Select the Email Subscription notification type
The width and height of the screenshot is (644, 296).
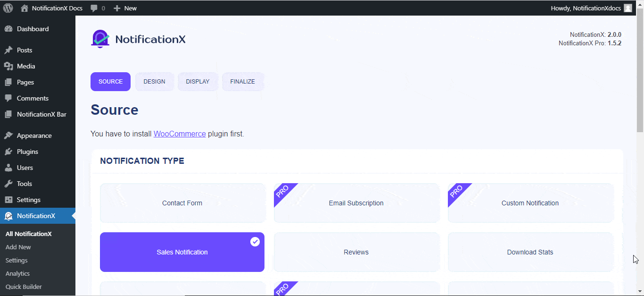pyautogui.click(x=356, y=203)
